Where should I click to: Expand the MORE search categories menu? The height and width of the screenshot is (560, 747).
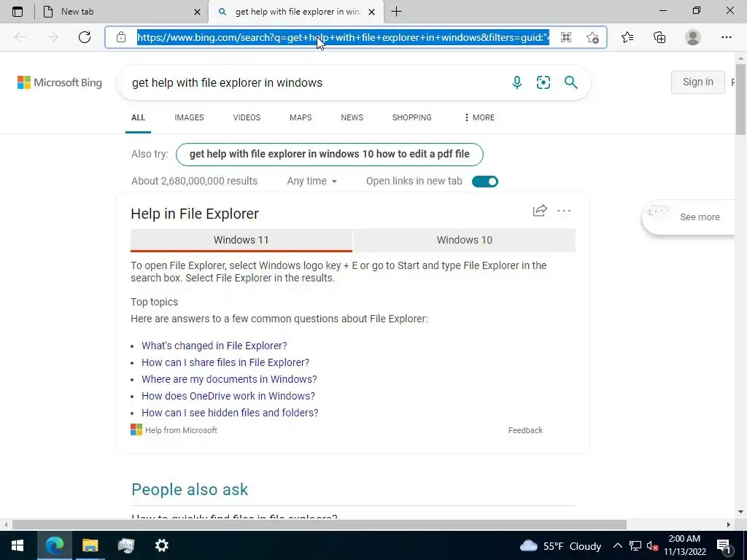479,117
